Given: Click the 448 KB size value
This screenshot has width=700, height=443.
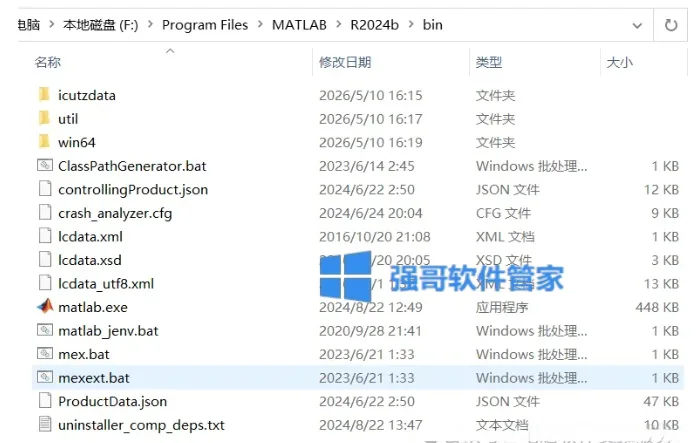Looking at the screenshot, I should [657, 307].
